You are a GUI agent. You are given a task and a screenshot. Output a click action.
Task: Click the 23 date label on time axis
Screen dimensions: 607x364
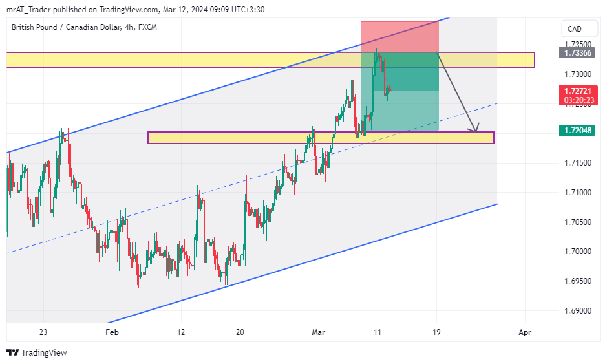pos(43,332)
